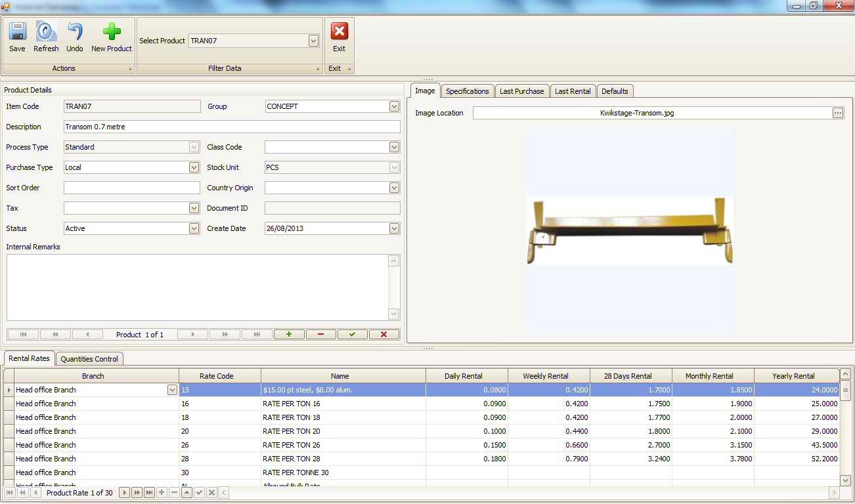
Task: Select the RATE PER TON 20 row
Action: pos(422,431)
